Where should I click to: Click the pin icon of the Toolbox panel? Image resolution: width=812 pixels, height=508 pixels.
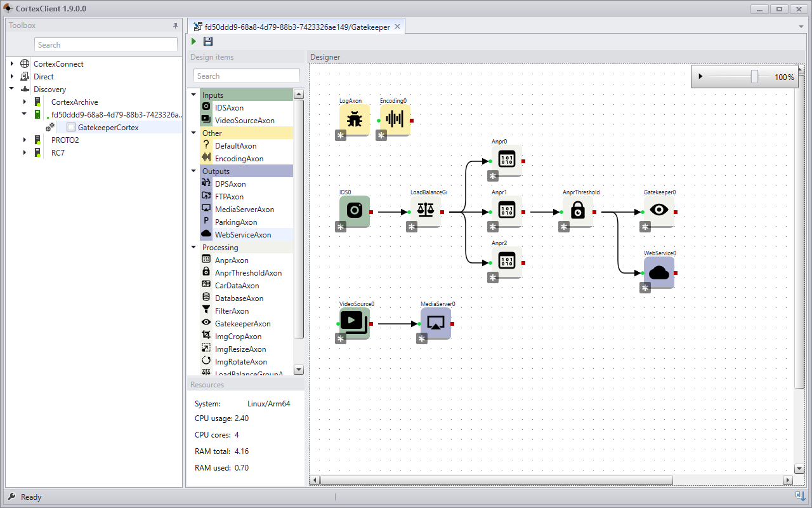pyautogui.click(x=176, y=25)
